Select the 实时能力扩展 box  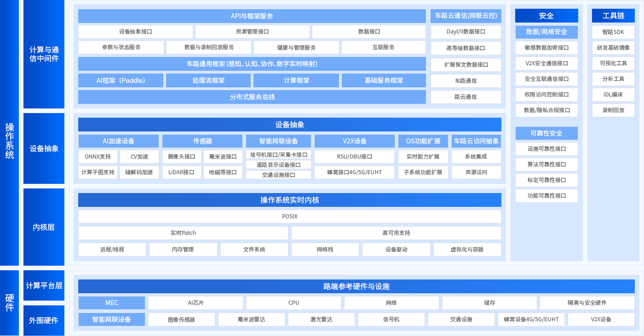[423, 157]
